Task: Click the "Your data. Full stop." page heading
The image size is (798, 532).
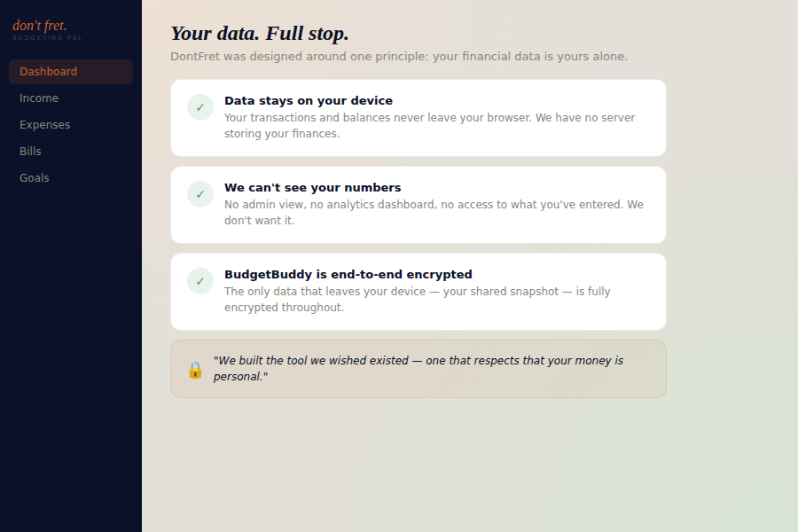Action: [x=260, y=34]
